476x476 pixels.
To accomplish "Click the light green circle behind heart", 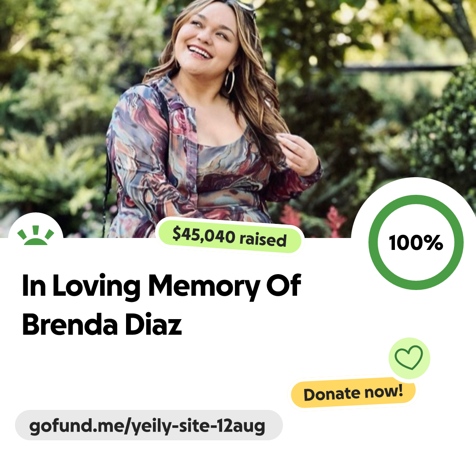I will coord(409,358).
